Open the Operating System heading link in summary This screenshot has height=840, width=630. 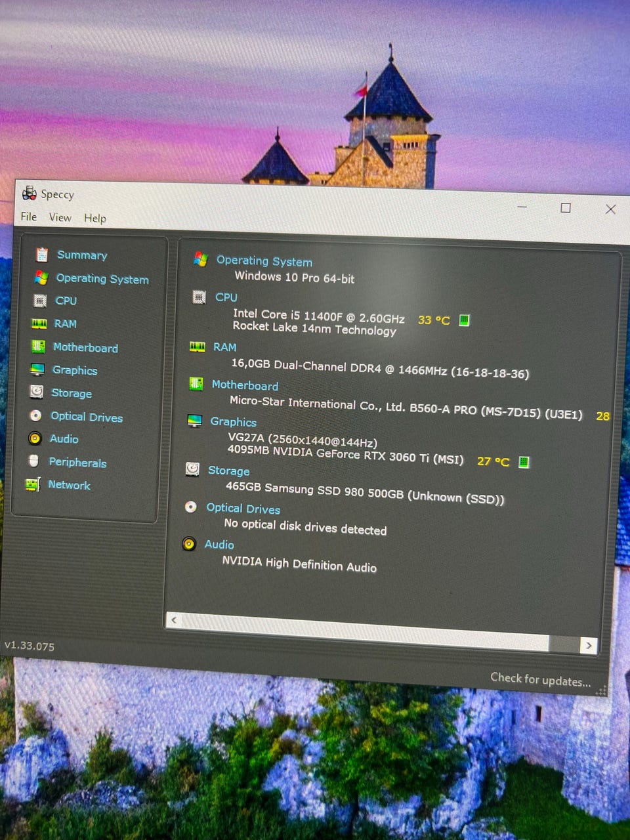[264, 261]
